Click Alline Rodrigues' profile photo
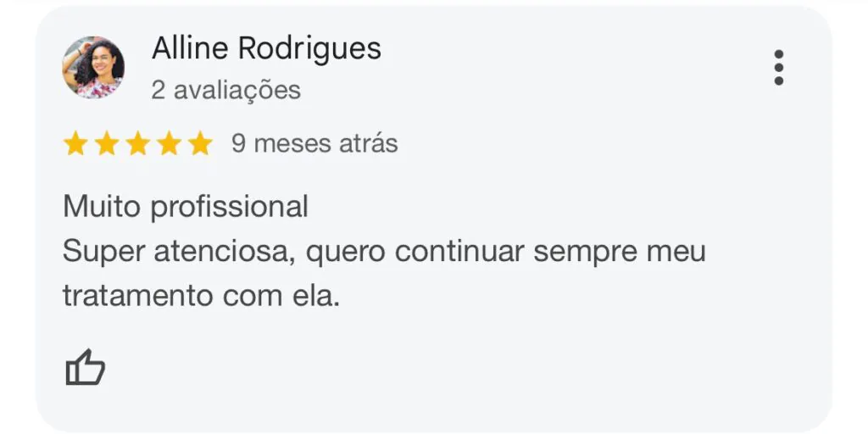The height and width of the screenshot is (440, 868). (93, 68)
